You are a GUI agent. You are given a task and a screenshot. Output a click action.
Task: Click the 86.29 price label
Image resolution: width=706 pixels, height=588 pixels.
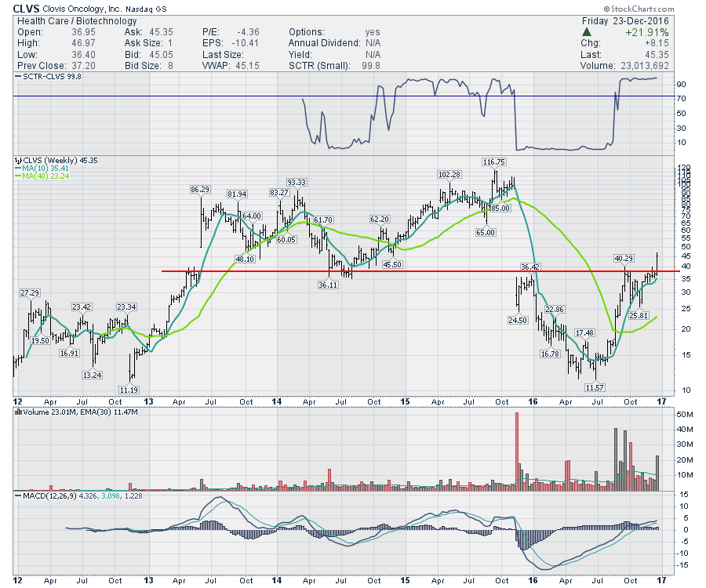(x=200, y=190)
